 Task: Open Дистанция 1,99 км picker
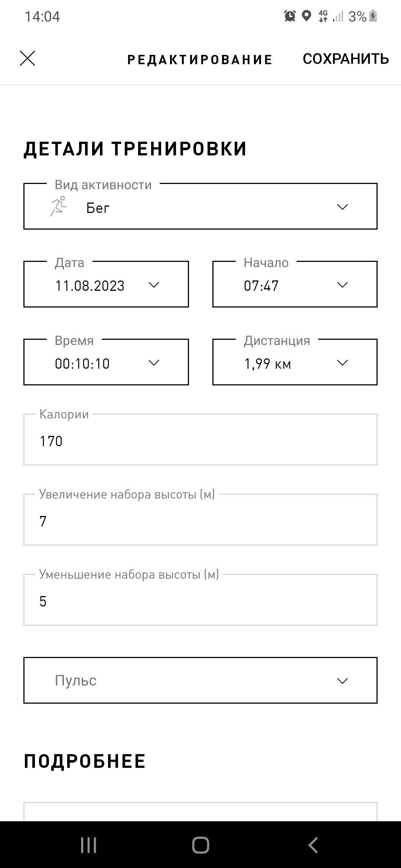(x=295, y=362)
